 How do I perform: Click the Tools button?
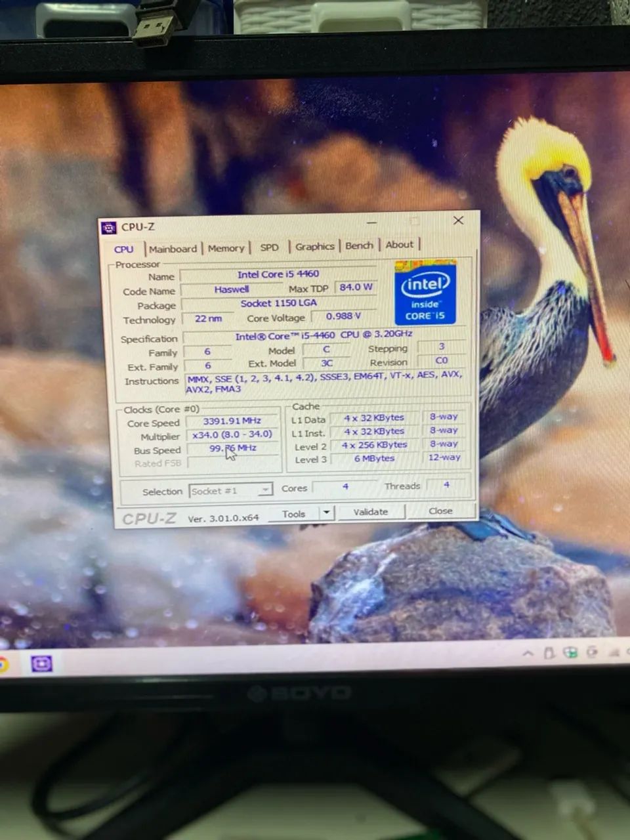[293, 514]
